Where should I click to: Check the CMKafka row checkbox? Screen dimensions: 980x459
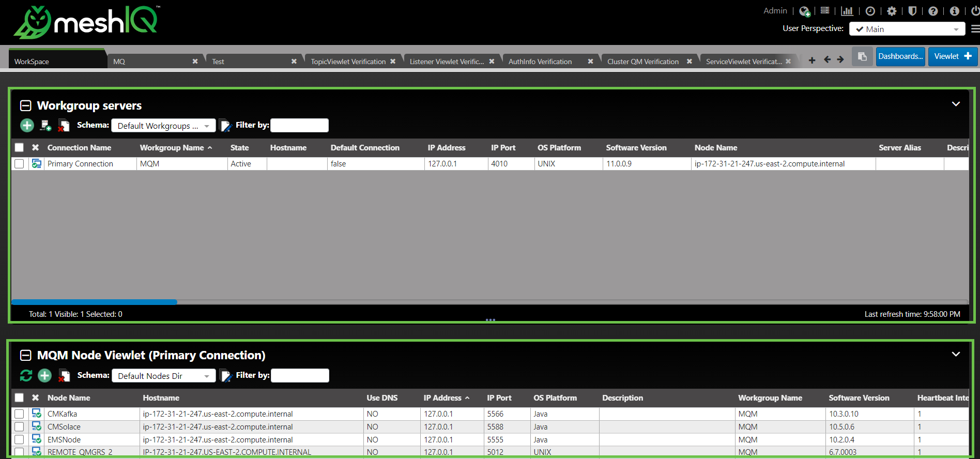coord(19,414)
